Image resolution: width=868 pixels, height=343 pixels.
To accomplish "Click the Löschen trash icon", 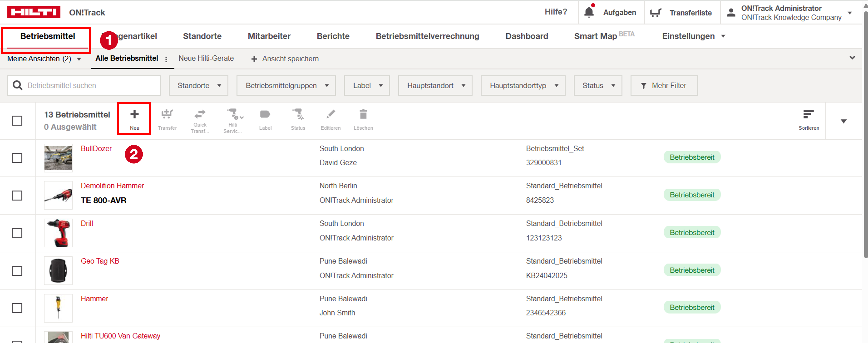I will click(363, 115).
